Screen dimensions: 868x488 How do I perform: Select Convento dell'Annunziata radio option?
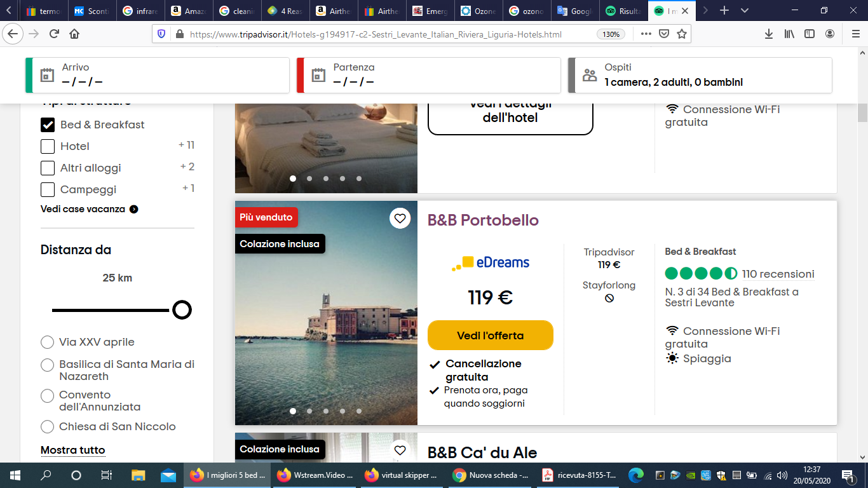47,396
